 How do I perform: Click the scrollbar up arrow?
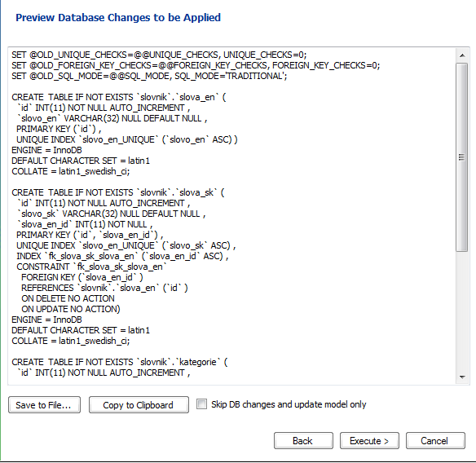click(462, 55)
